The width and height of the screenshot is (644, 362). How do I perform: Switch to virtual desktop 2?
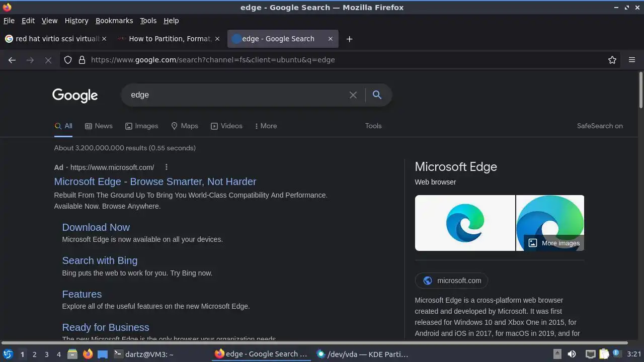[x=34, y=354]
